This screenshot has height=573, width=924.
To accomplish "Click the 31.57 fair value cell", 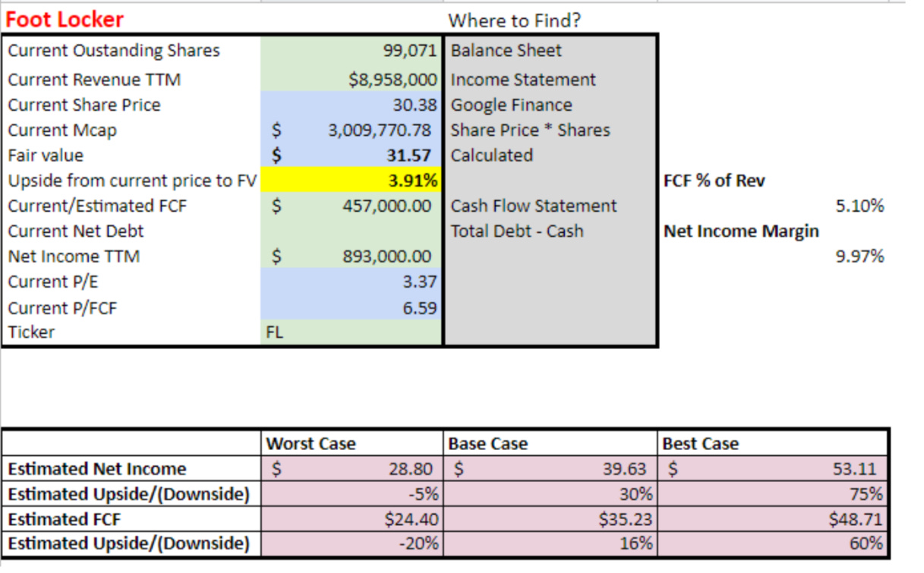I will click(x=351, y=155).
